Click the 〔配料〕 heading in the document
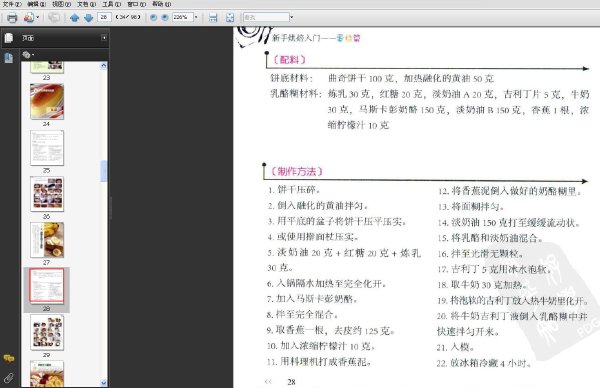 289,60
